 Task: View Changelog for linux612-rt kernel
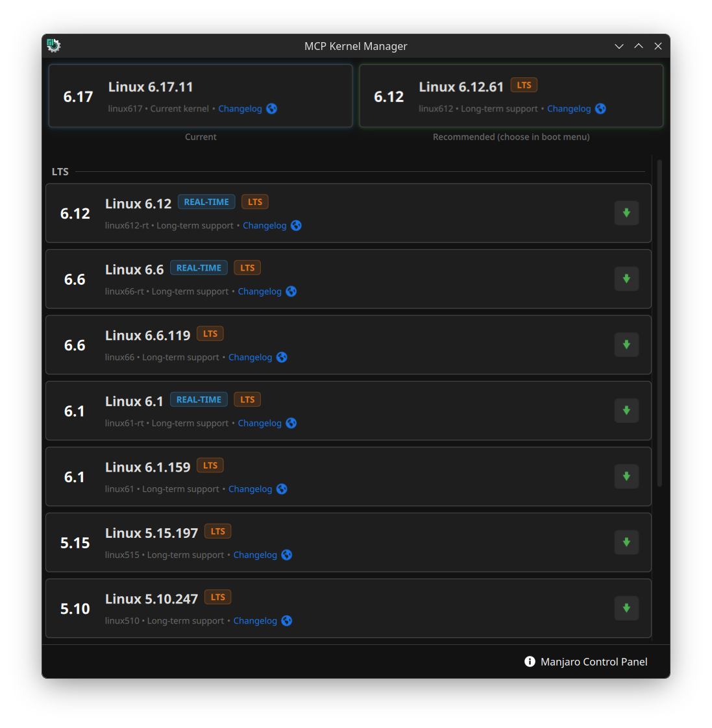coord(264,226)
